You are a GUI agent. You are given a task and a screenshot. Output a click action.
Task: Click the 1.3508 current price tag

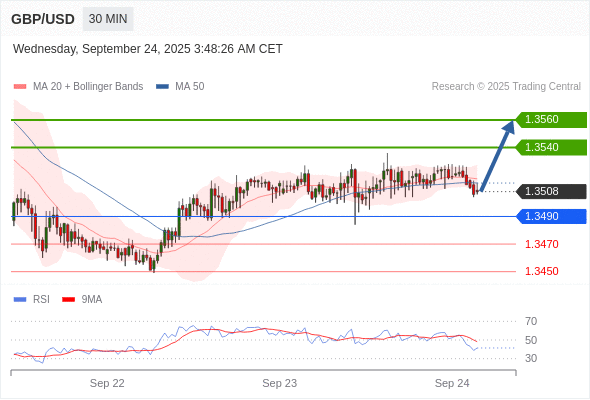551,191
